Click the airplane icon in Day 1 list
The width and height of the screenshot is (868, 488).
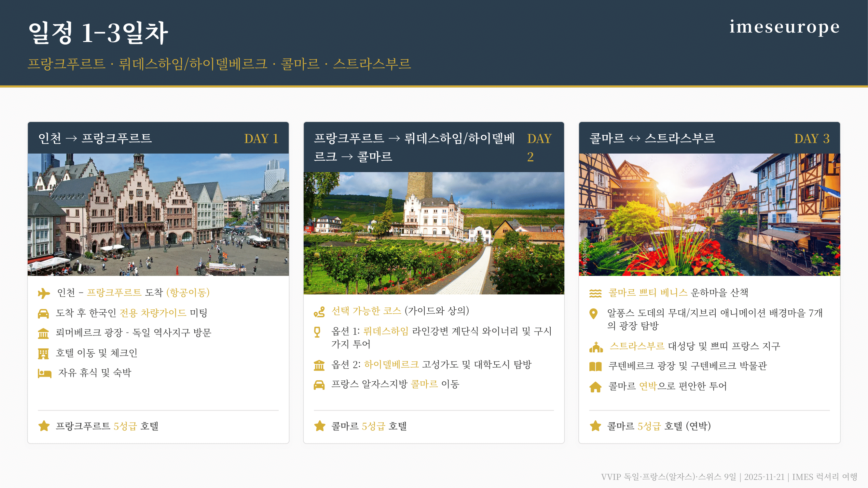(44, 293)
